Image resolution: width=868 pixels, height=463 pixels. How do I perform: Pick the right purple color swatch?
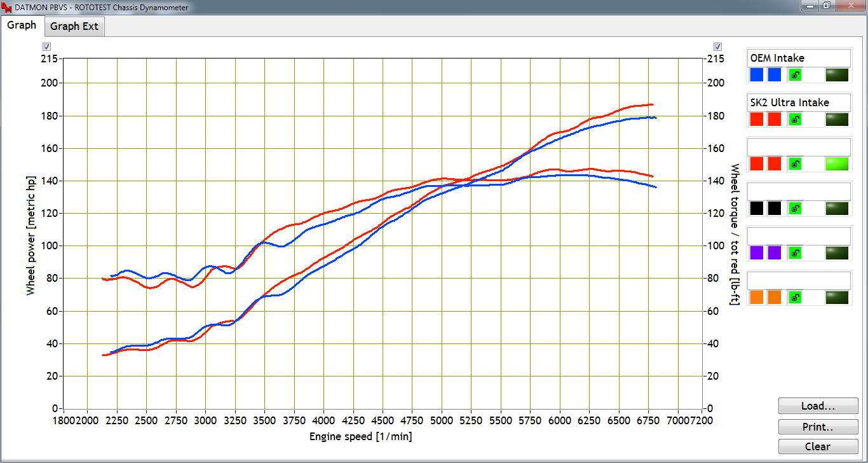pyautogui.click(x=774, y=252)
